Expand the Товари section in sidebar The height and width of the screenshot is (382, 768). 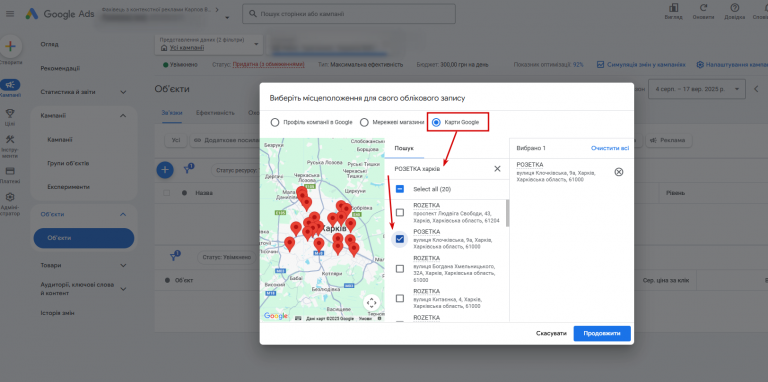[123, 265]
